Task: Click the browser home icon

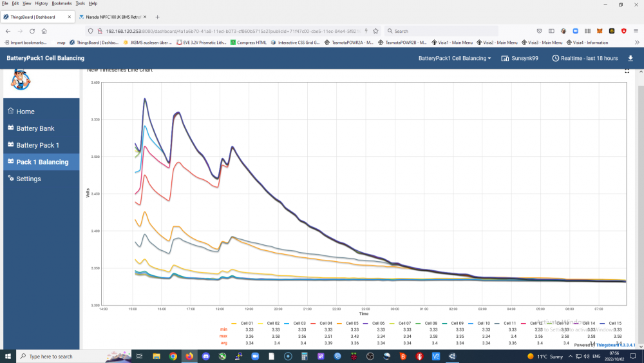Action: [x=44, y=31]
